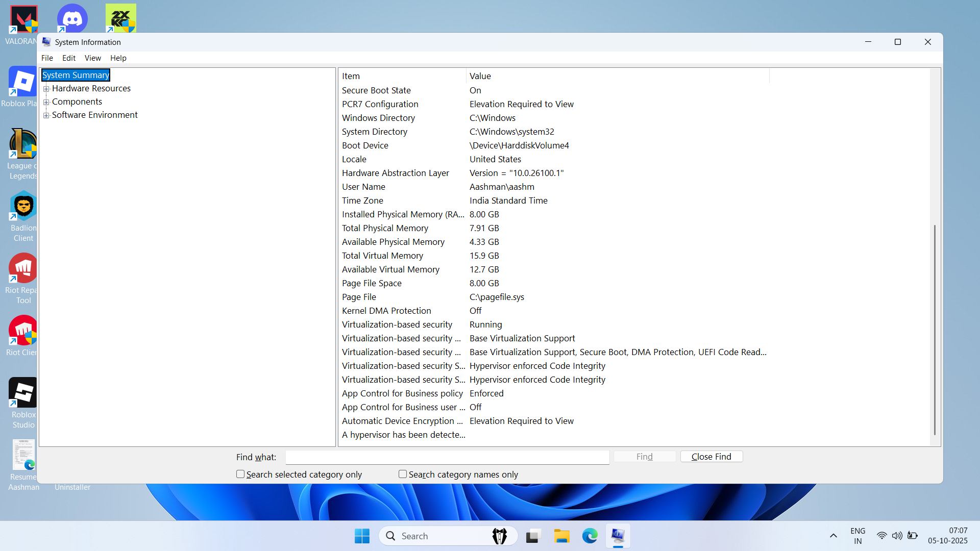Viewport: 980px width, 551px height.
Task: Click the Close Find button
Action: [711, 457]
